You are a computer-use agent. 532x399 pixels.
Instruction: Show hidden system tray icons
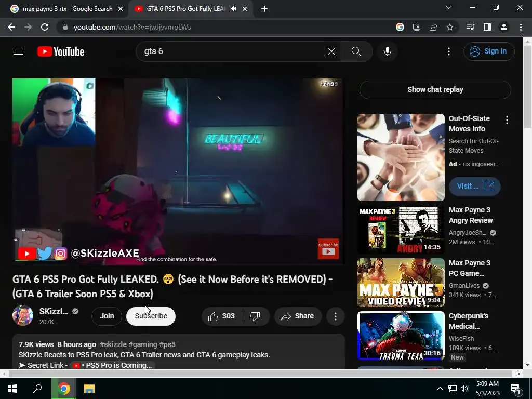pyautogui.click(x=440, y=389)
